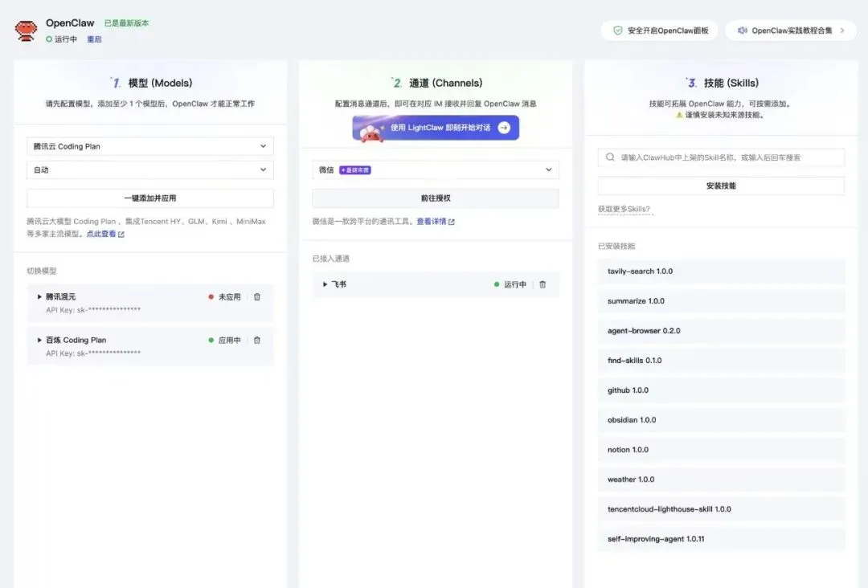Select the tavily-search 1.0.0 skill
This screenshot has height=588, width=868.
(721, 272)
